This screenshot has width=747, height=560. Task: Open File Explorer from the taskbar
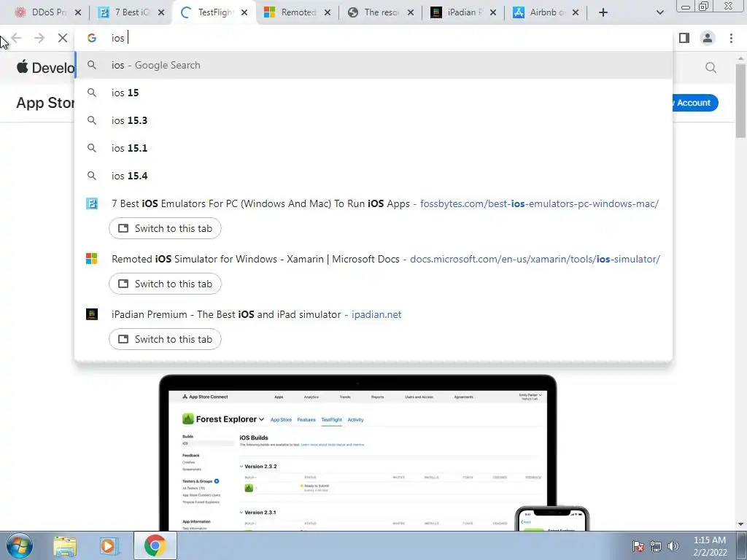coord(65,546)
